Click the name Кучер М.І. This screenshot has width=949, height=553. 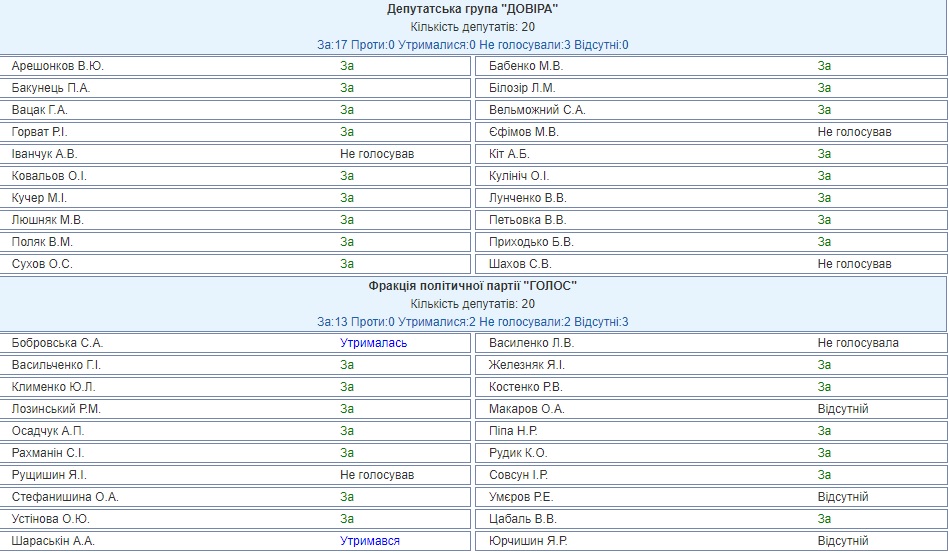[39, 198]
